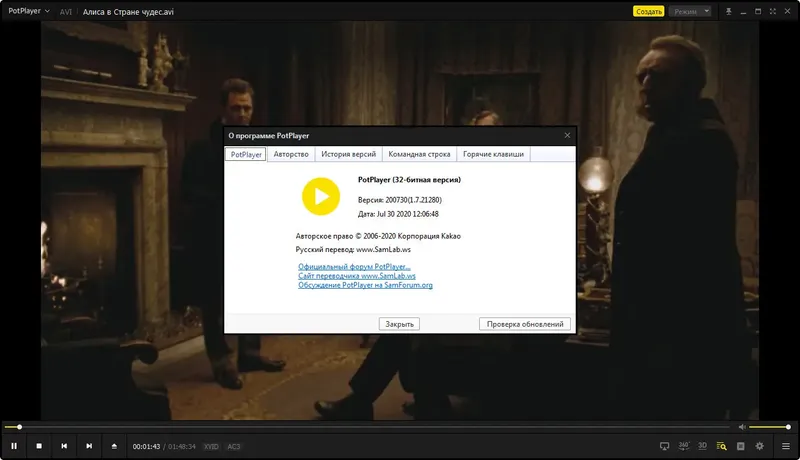
Task: Toggle 3D video mode
Action: [703, 446]
